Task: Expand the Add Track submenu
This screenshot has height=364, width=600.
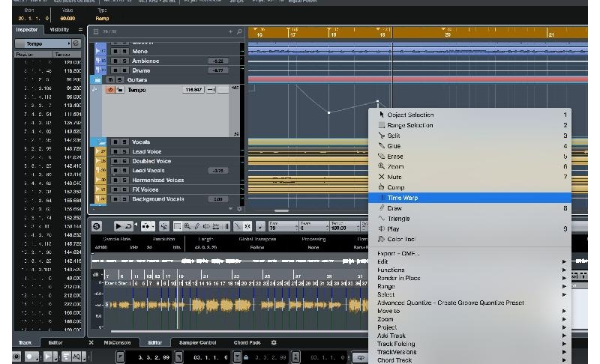Action: 469,336
